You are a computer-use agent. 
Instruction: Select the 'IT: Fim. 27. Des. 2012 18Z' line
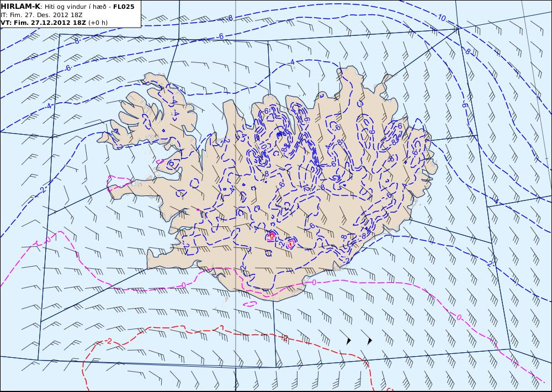(41, 15)
